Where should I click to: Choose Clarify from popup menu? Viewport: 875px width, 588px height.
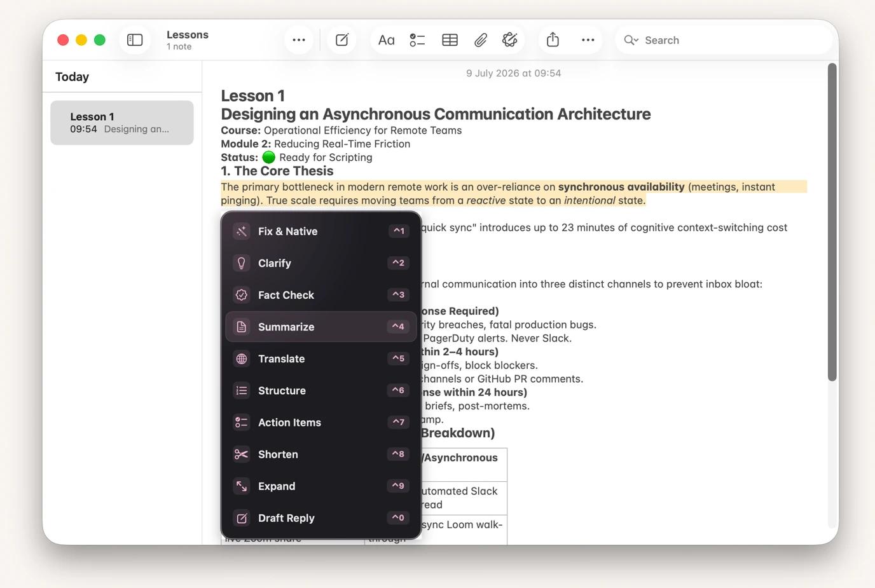321,263
